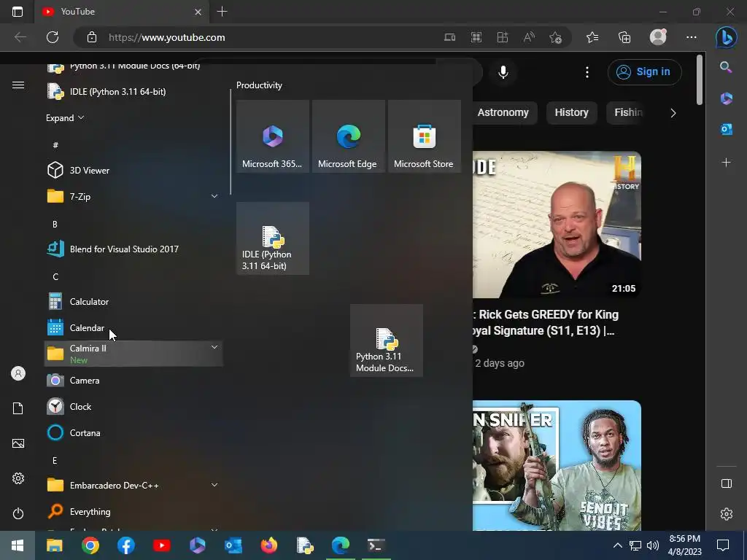Add this page to favorites
This screenshot has height=560, width=747.
point(555,37)
